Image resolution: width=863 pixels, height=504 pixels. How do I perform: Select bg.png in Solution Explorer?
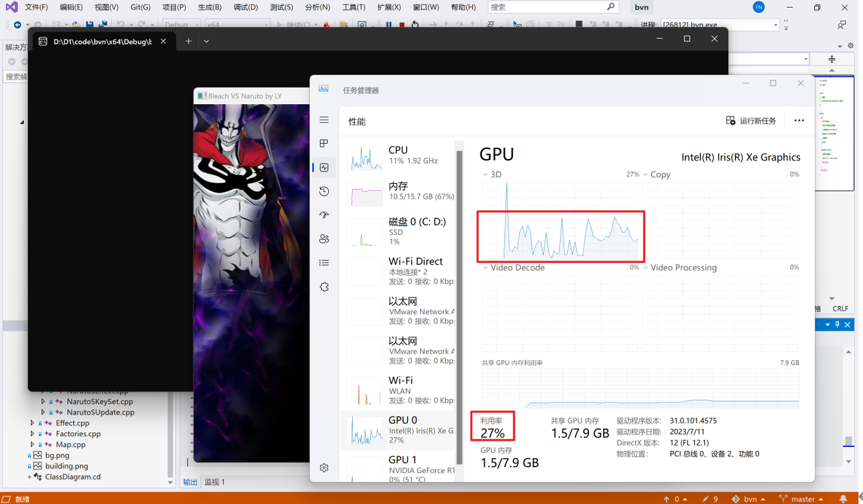[57, 455]
